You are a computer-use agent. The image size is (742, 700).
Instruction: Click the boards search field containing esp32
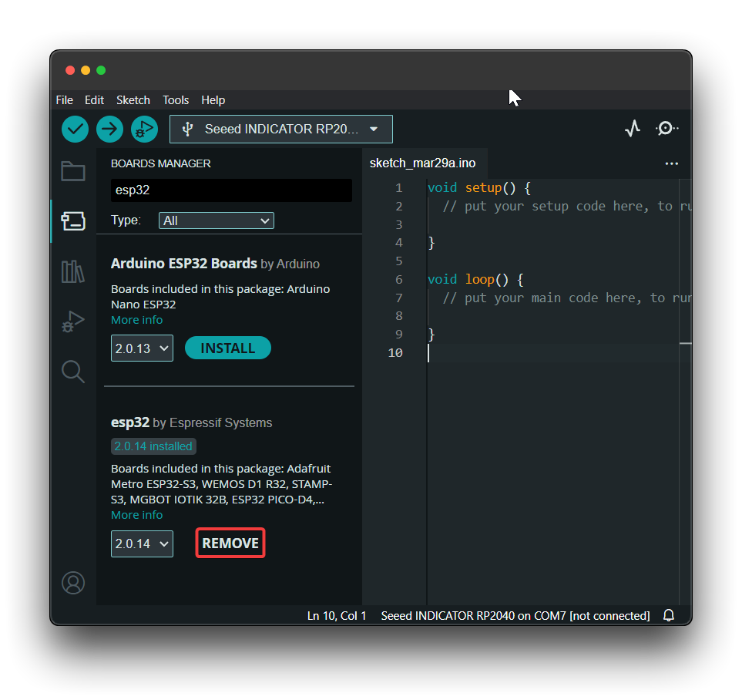(231, 190)
